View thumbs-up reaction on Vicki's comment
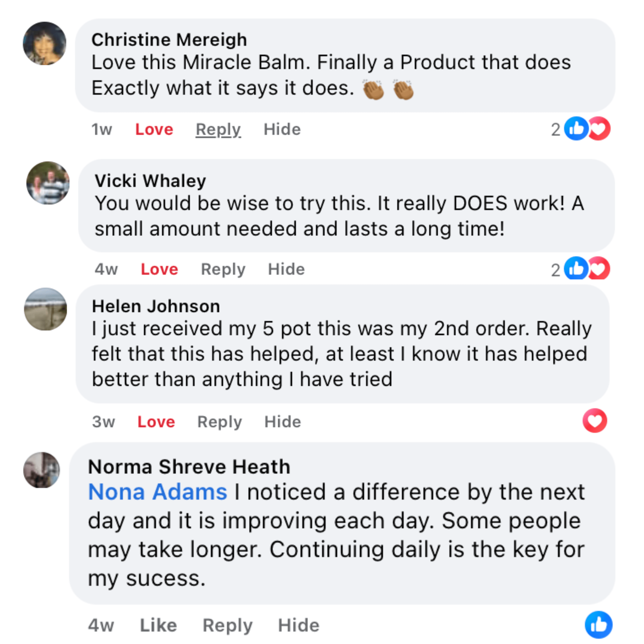 [x=576, y=268]
